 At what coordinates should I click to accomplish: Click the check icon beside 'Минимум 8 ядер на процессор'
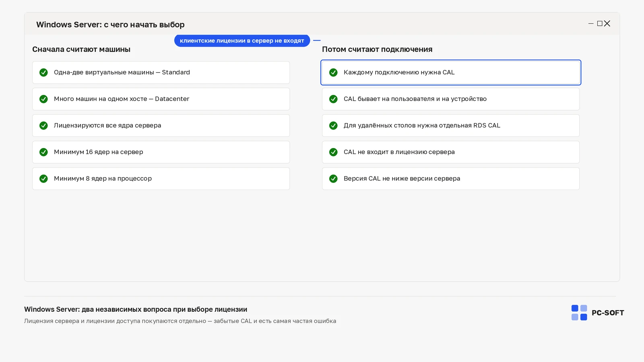[x=43, y=179]
